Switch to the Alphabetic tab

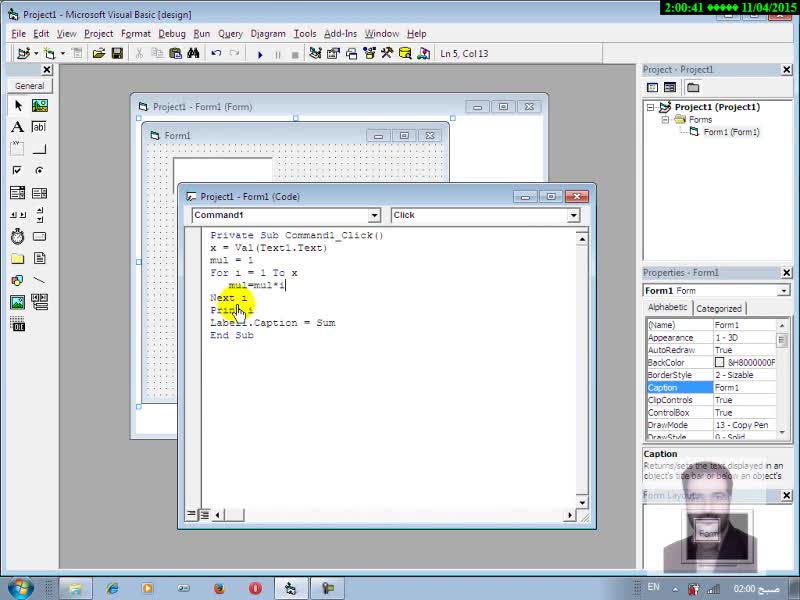point(667,307)
